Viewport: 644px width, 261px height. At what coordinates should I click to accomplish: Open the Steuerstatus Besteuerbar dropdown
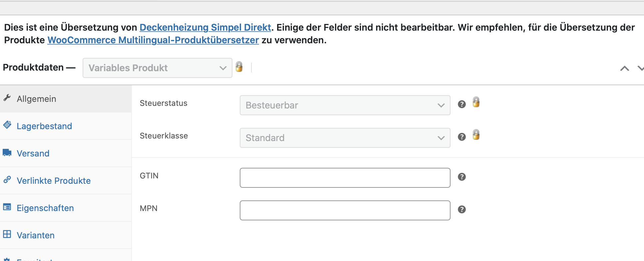pyautogui.click(x=345, y=105)
